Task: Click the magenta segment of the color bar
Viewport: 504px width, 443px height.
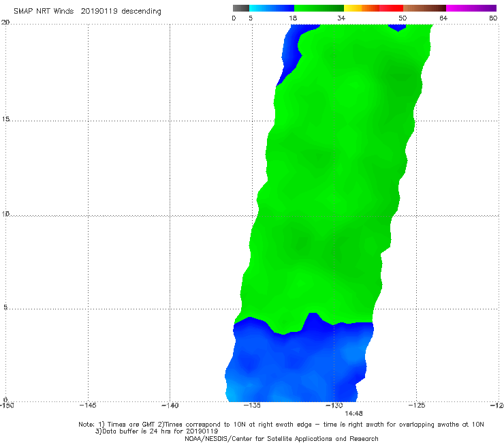Action: click(471, 8)
